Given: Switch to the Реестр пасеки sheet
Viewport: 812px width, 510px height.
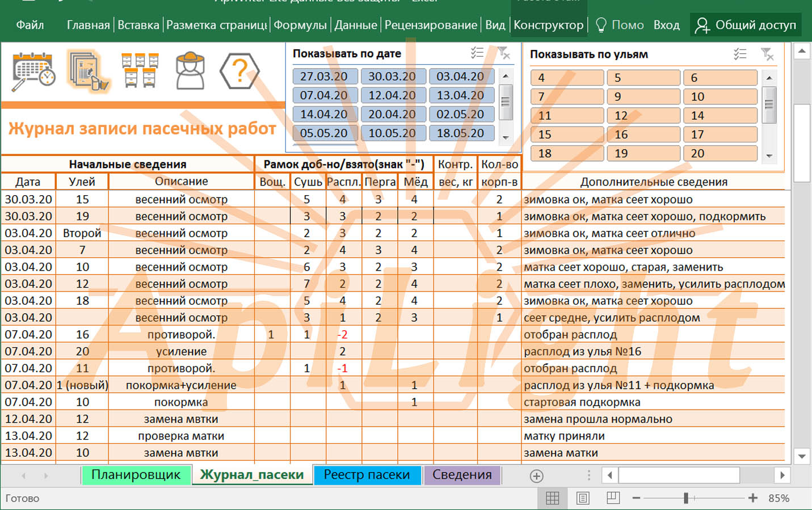Looking at the screenshot, I should [x=367, y=475].
